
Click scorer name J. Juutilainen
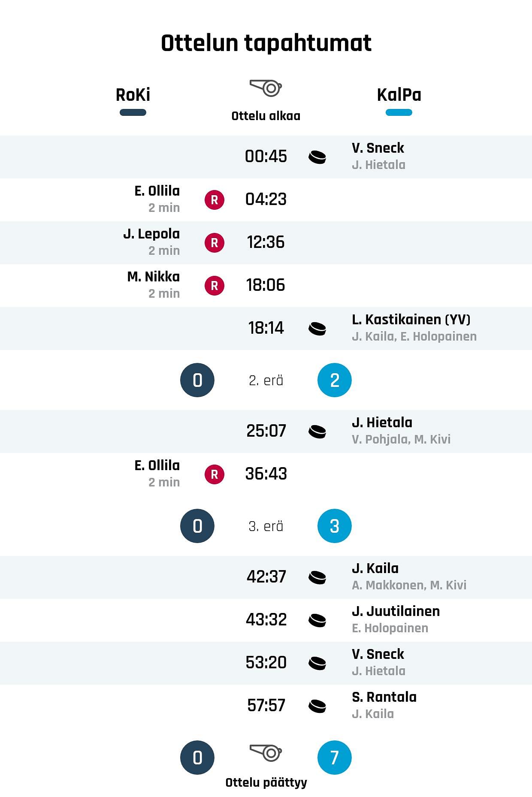point(396,611)
